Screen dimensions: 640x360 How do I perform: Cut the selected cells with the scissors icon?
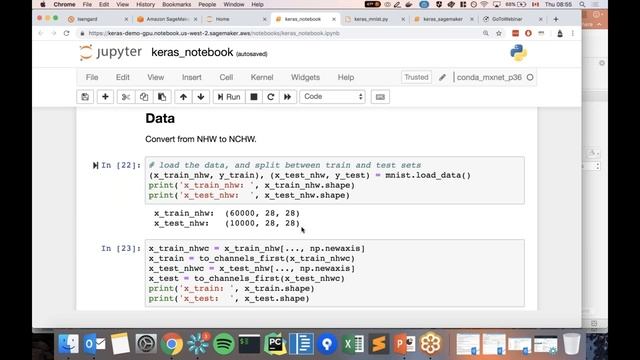126,97
